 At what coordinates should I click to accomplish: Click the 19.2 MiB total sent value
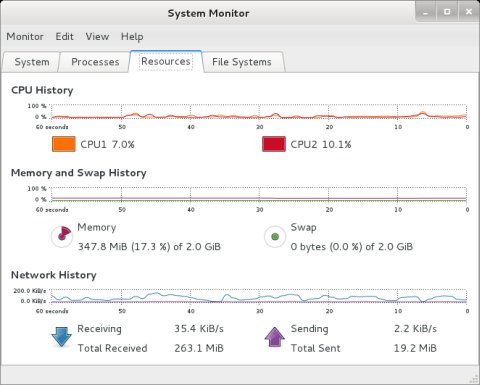(415, 348)
